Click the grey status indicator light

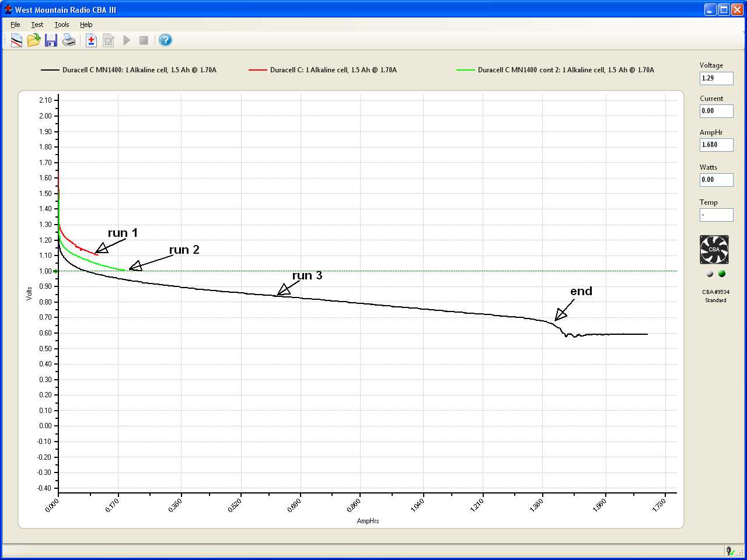[x=710, y=274]
